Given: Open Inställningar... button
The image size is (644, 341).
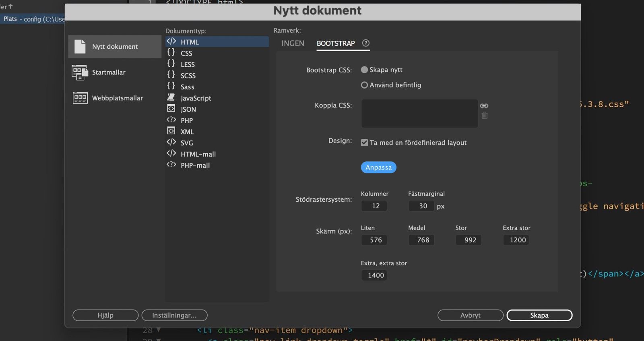Looking at the screenshot, I should [x=174, y=315].
